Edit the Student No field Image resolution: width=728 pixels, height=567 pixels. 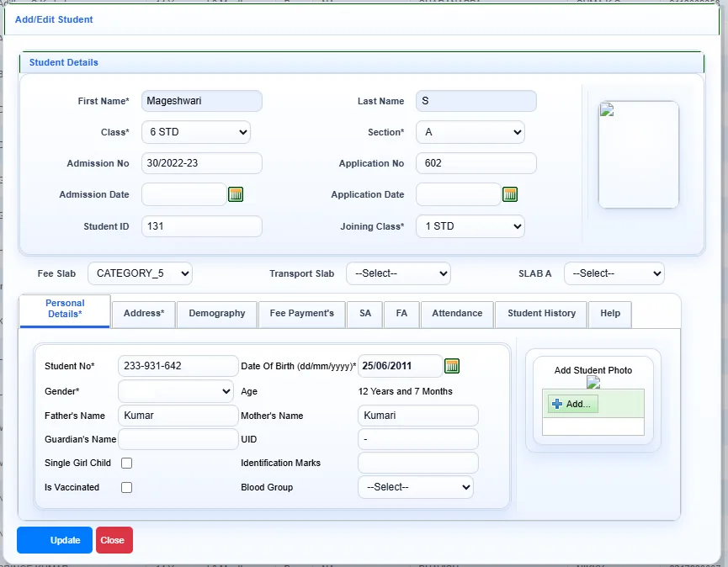(x=178, y=366)
